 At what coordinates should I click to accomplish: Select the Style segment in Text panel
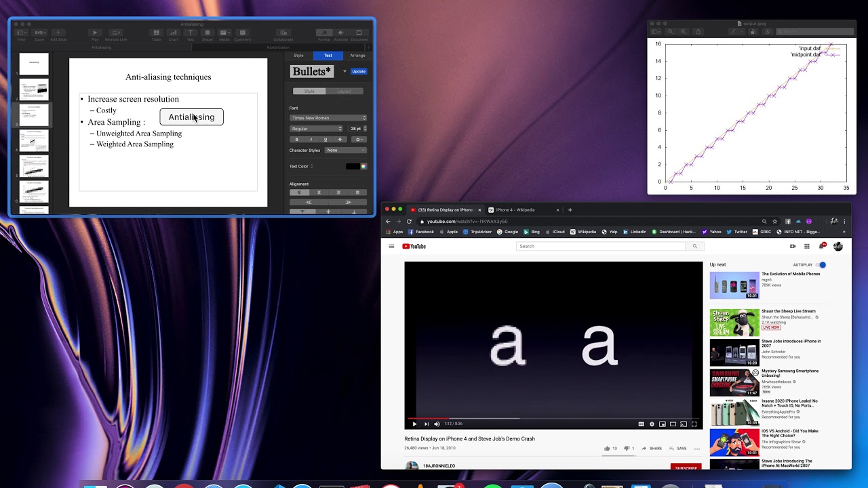coord(309,91)
